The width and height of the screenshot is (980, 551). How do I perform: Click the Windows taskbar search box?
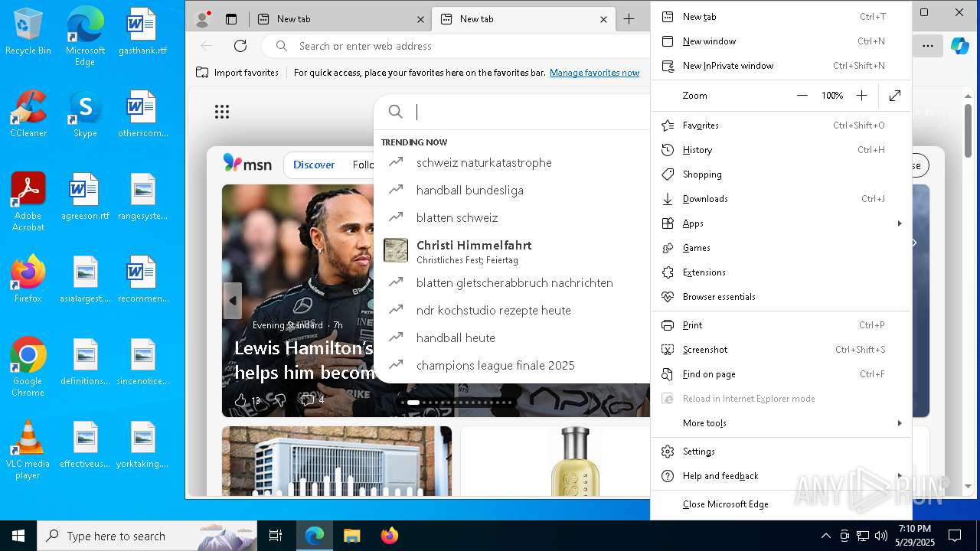[x=147, y=536]
